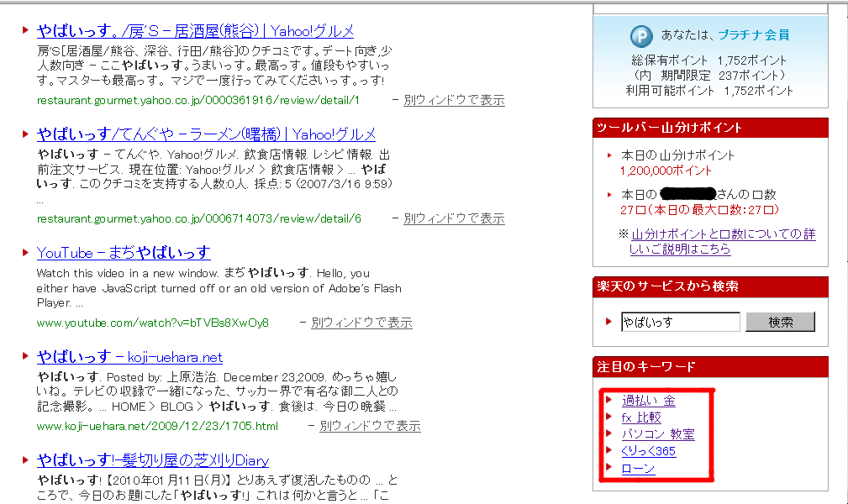848x504 pixels.
Task: Click the 総保有ポイント 1,752ポイント text
Action: pos(709,60)
